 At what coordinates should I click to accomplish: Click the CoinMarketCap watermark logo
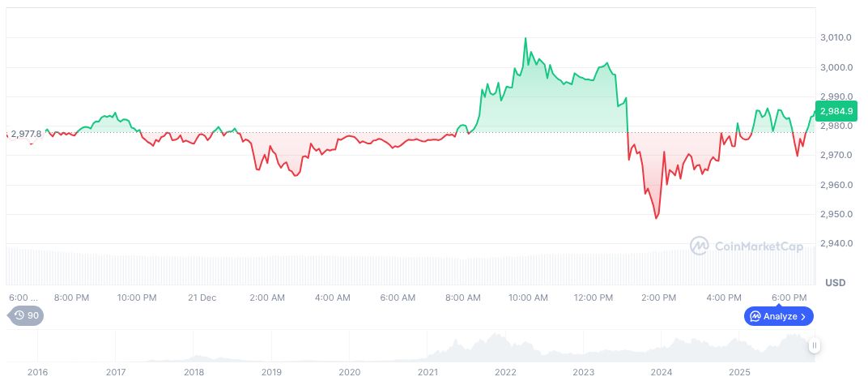click(700, 246)
